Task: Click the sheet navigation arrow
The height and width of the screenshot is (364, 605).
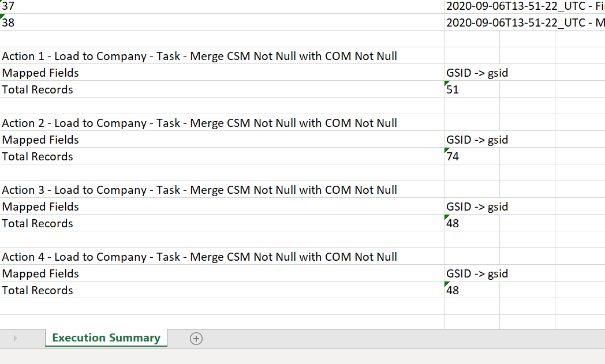Action: tap(15, 339)
